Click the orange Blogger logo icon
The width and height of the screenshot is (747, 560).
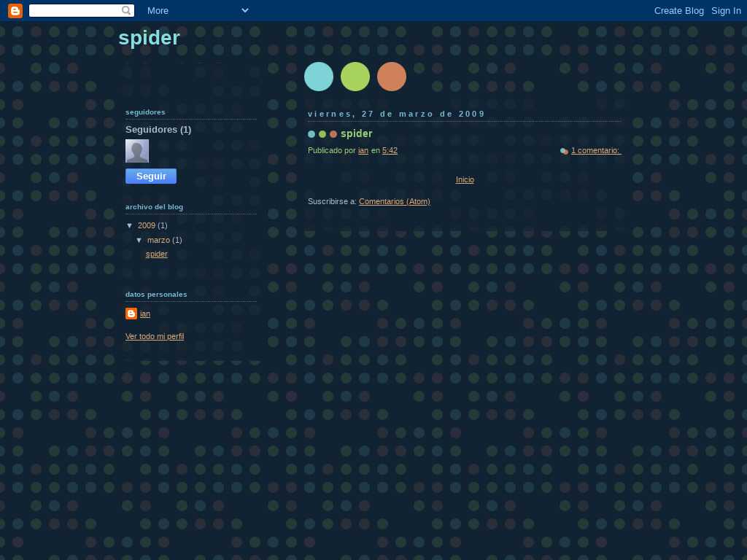click(x=15, y=10)
